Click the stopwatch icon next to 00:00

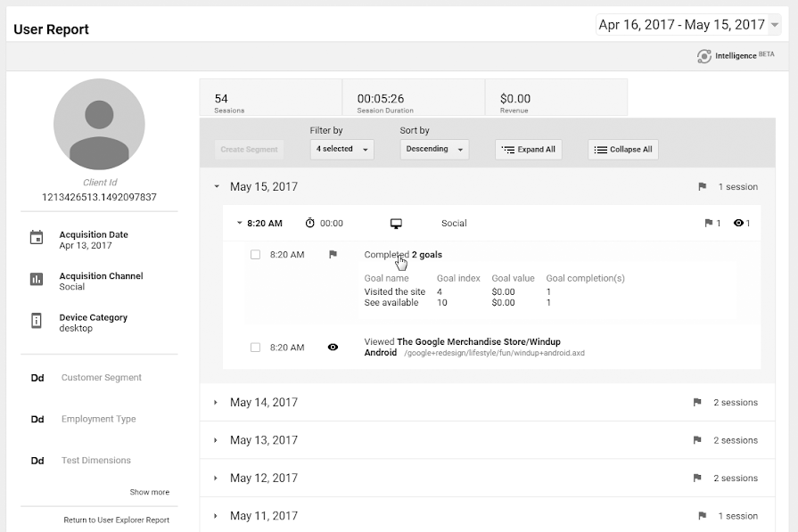point(310,223)
